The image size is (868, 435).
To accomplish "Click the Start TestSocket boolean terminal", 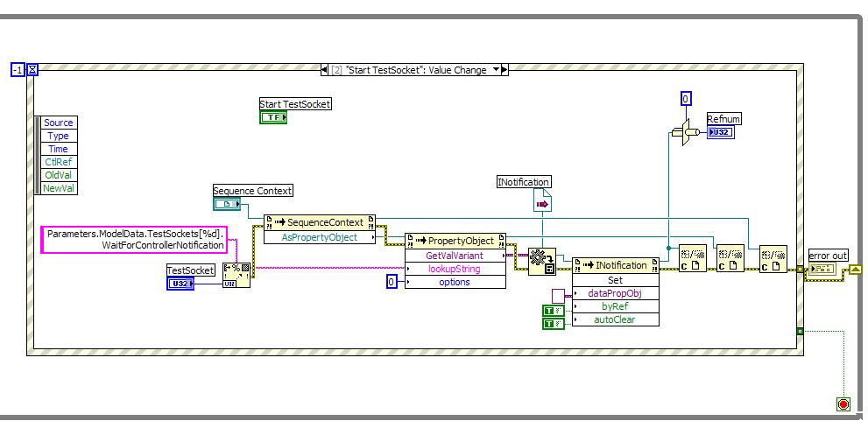I will [x=273, y=117].
